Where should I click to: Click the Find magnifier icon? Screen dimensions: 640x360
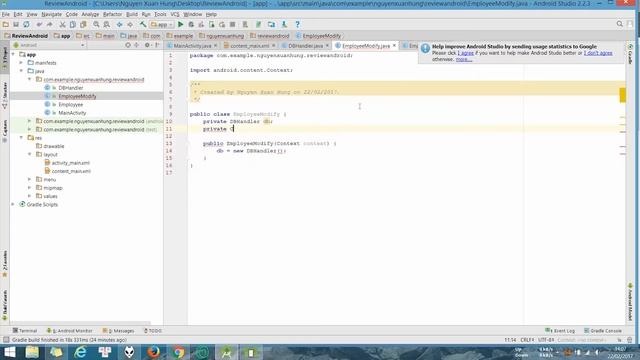96,24
